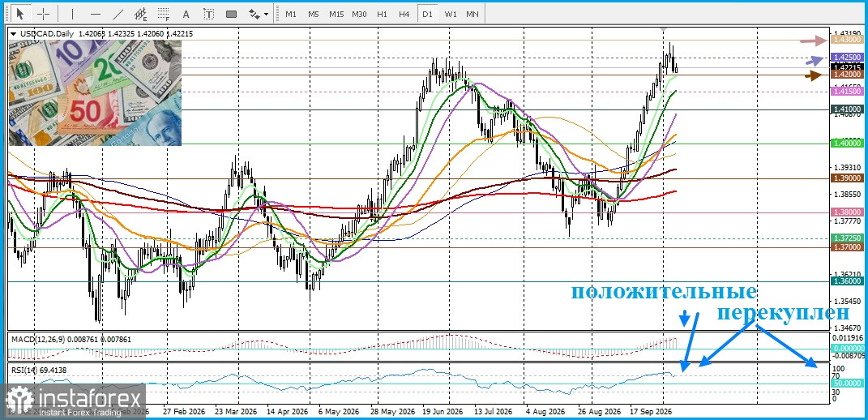The image size is (868, 420).
Task: Pick the Vertical Line drawing tool
Action: pyautogui.click(x=73, y=13)
